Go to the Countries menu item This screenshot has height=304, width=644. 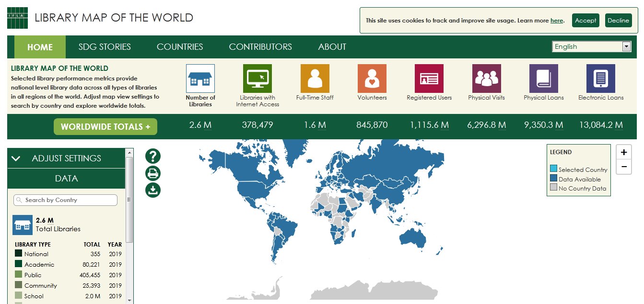click(x=180, y=47)
